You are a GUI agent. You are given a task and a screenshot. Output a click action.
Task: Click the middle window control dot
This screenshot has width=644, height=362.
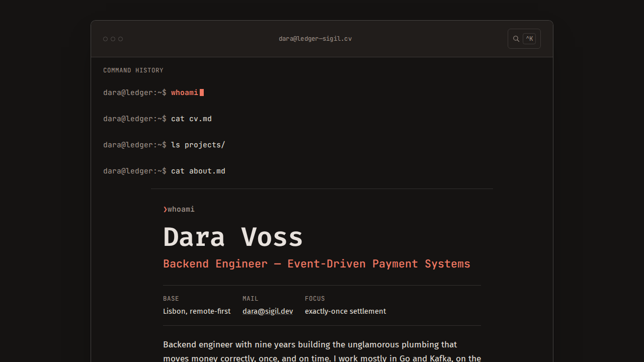[113, 39]
